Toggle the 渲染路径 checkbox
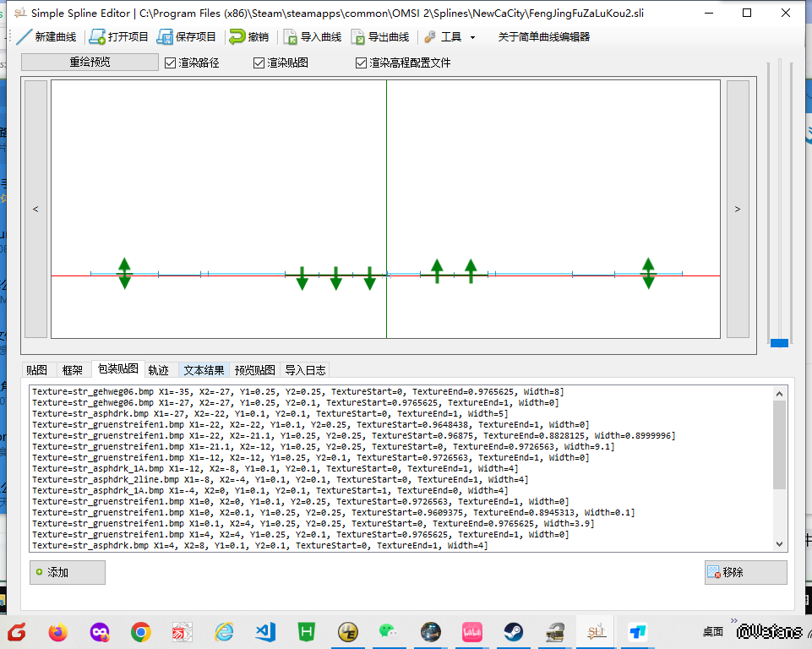812x649 pixels. tap(171, 63)
